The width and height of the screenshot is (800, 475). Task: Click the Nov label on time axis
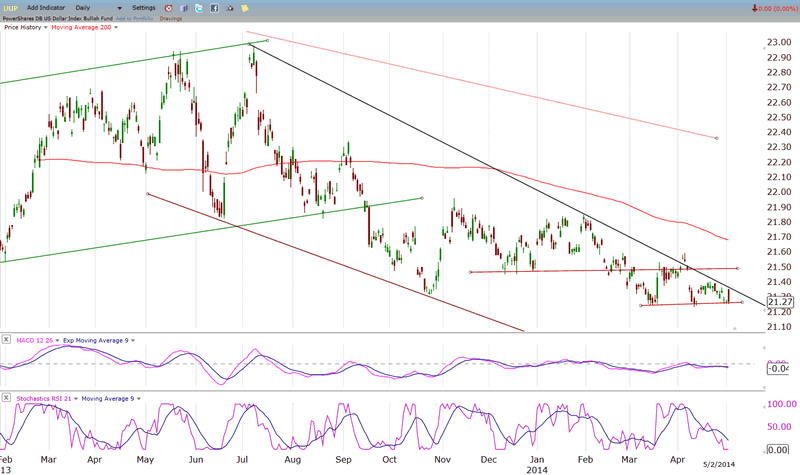pos(442,460)
